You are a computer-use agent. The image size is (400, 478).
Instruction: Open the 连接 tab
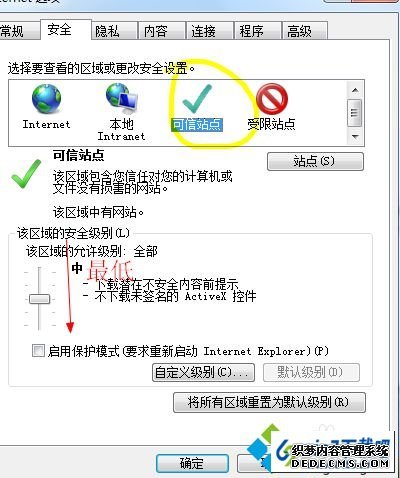(x=210, y=31)
